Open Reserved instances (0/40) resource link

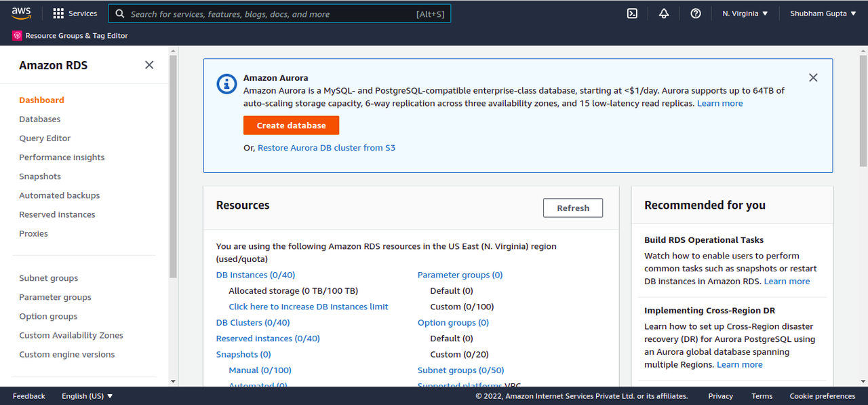[x=268, y=338]
